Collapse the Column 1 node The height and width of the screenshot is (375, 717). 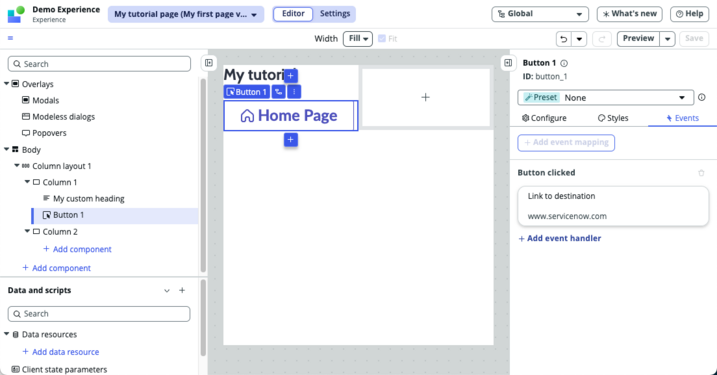tap(27, 182)
